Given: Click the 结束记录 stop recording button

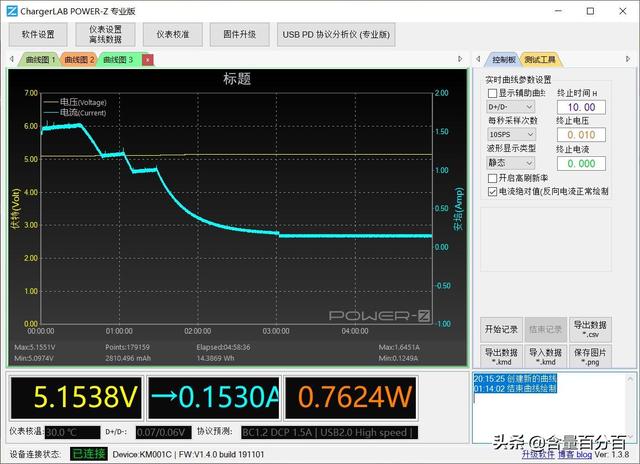Looking at the screenshot, I should [x=546, y=329].
